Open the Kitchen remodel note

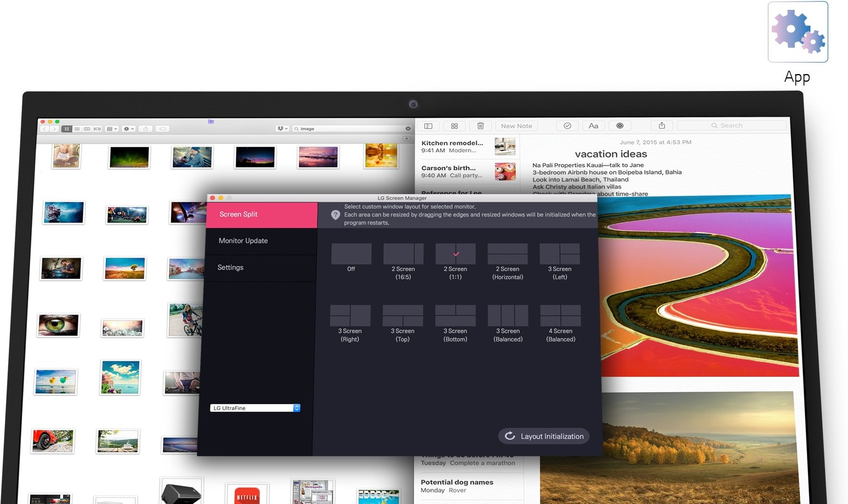pyautogui.click(x=468, y=146)
